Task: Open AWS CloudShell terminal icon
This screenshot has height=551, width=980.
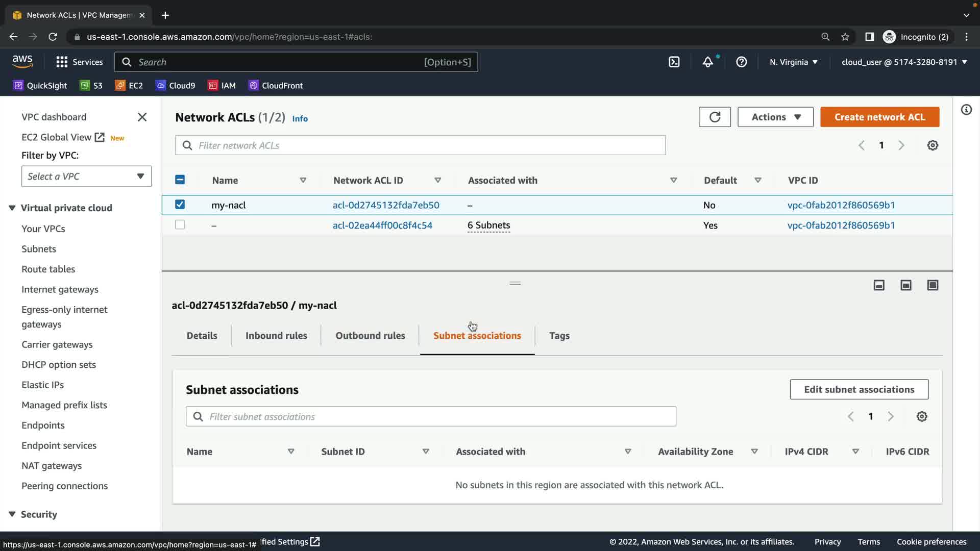Action: (674, 62)
